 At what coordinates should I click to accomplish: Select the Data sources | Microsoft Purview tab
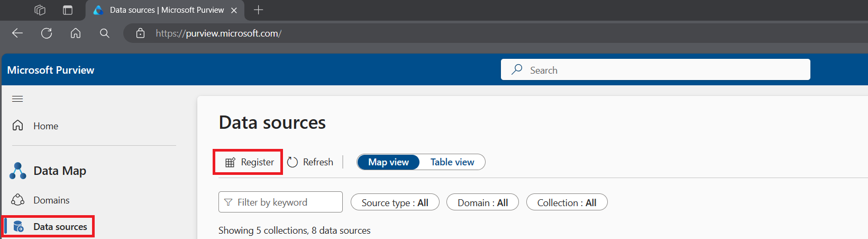click(165, 10)
